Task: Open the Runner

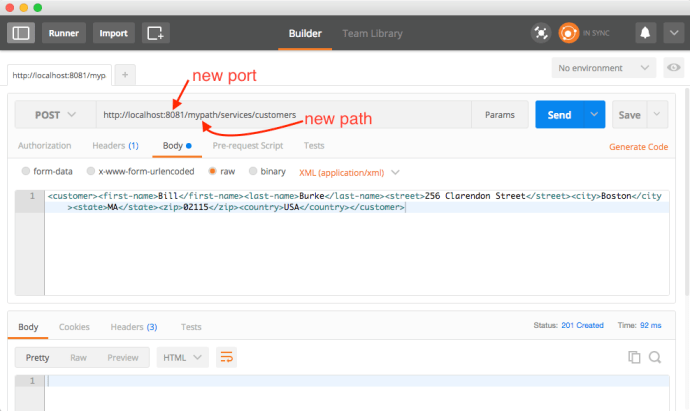Action: (x=64, y=33)
